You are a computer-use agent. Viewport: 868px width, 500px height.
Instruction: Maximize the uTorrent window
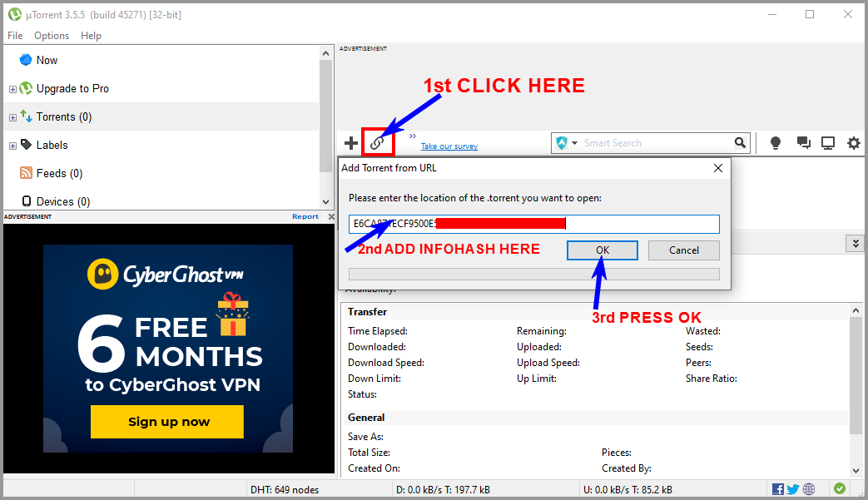[x=810, y=14]
